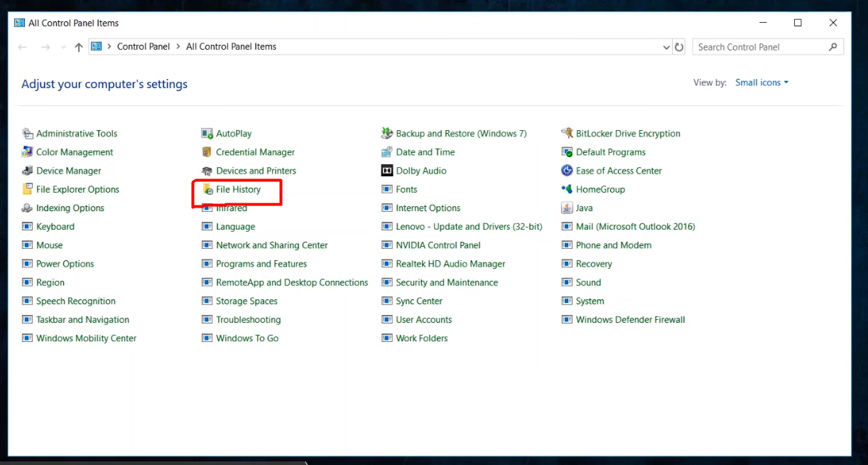Click the Search Control Panel field
The height and width of the screenshot is (465, 868).
[x=760, y=47]
